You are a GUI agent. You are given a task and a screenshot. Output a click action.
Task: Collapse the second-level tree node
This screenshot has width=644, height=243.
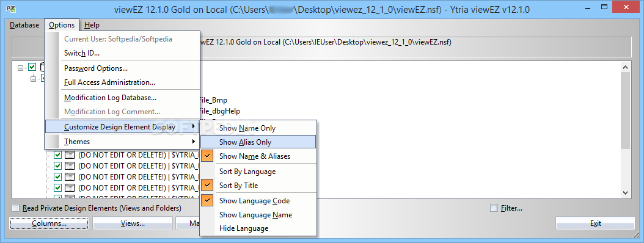(x=33, y=78)
